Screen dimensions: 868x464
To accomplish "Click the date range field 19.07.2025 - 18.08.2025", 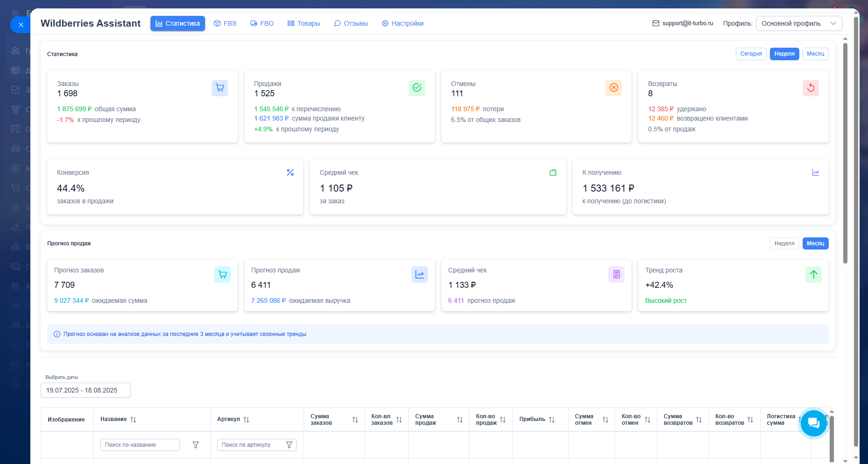I will pyautogui.click(x=85, y=390).
